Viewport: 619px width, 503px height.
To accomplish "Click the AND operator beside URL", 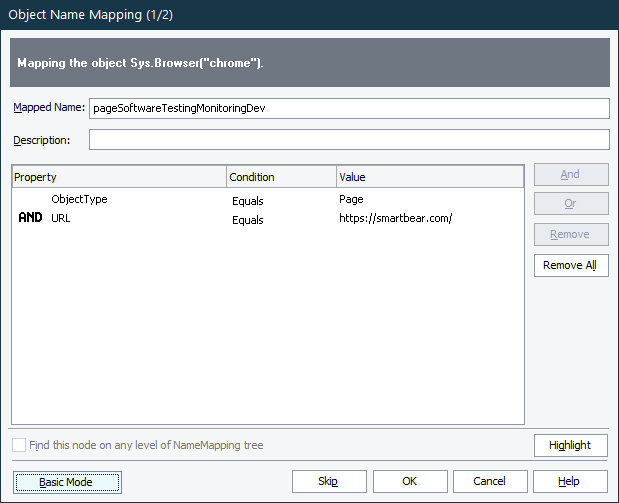I will pos(30,218).
